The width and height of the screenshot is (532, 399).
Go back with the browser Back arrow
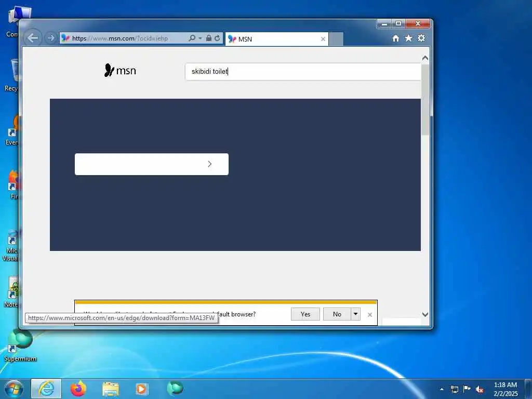[33, 38]
